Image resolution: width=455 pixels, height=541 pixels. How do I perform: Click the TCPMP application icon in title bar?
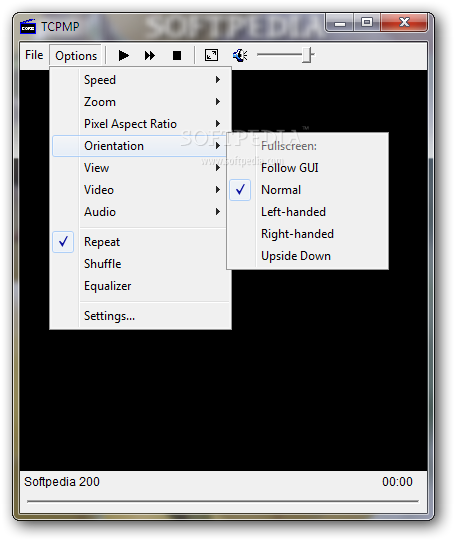point(28,27)
